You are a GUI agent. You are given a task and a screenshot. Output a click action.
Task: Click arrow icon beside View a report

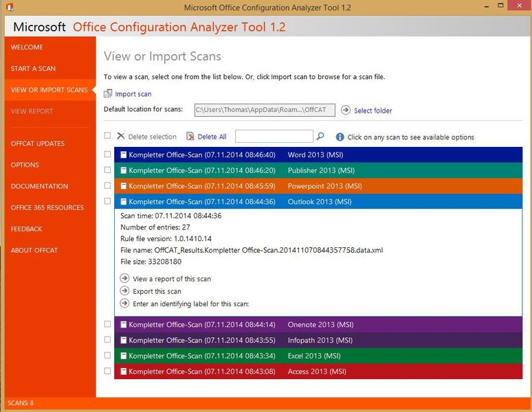pos(125,278)
